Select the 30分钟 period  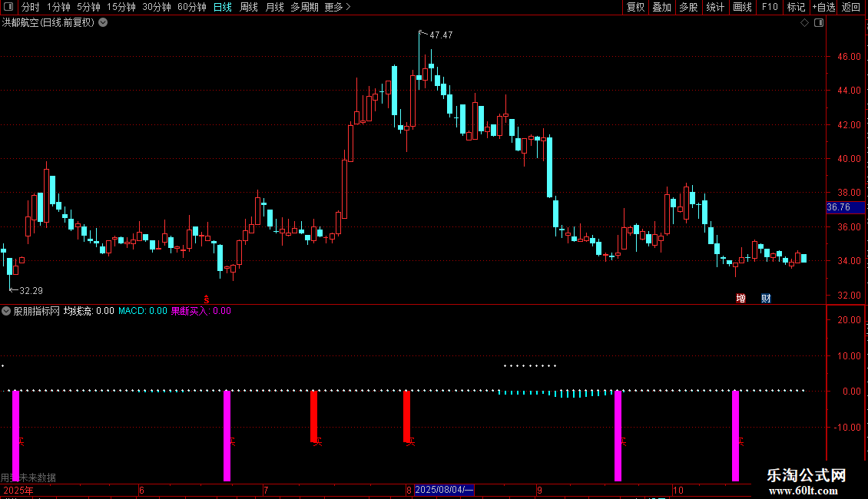tap(157, 7)
